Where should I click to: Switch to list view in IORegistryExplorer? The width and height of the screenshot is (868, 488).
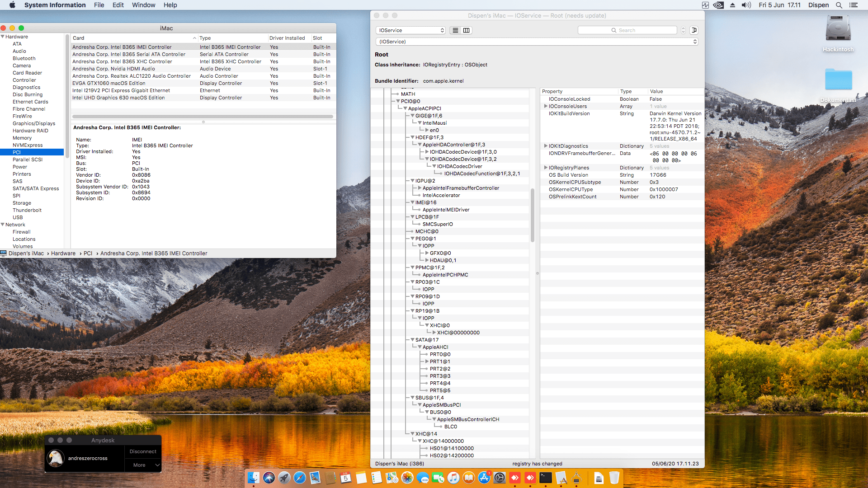[455, 30]
